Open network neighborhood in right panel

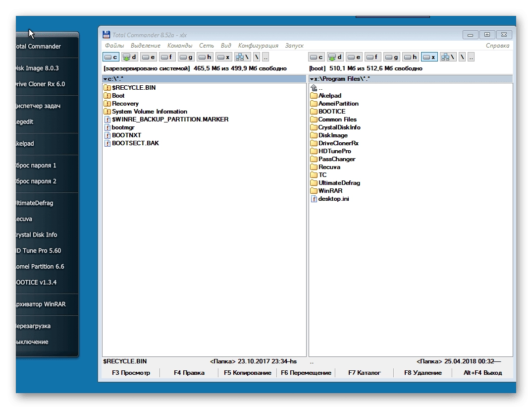point(448,57)
